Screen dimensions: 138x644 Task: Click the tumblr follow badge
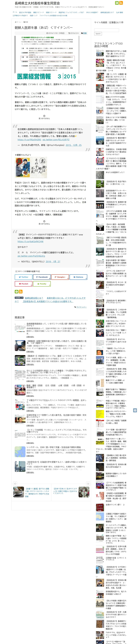[19, 298]
